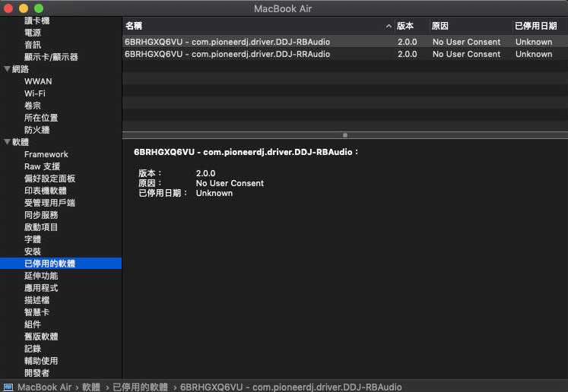Select 舊版軟體 in the sidebar
The image size is (568, 392).
[x=41, y=337]
